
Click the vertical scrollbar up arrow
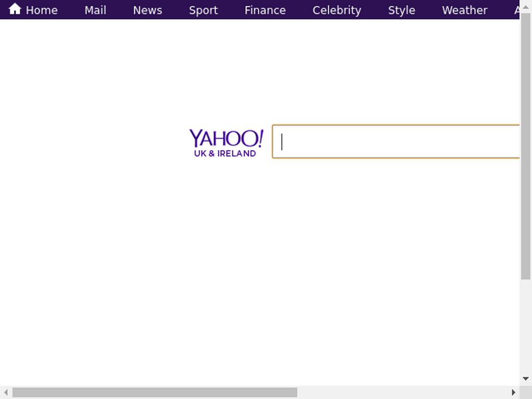click(x=526, y=6)
